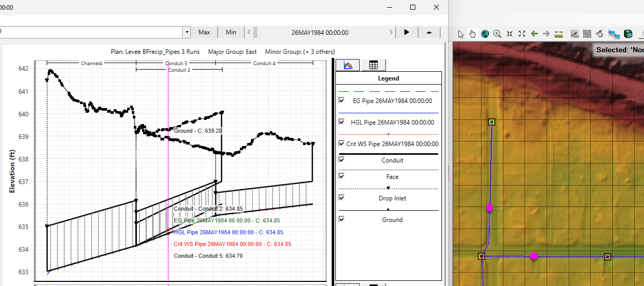Show the plot legend chart view
Screen dimensions: 644x286
[348, 65]
